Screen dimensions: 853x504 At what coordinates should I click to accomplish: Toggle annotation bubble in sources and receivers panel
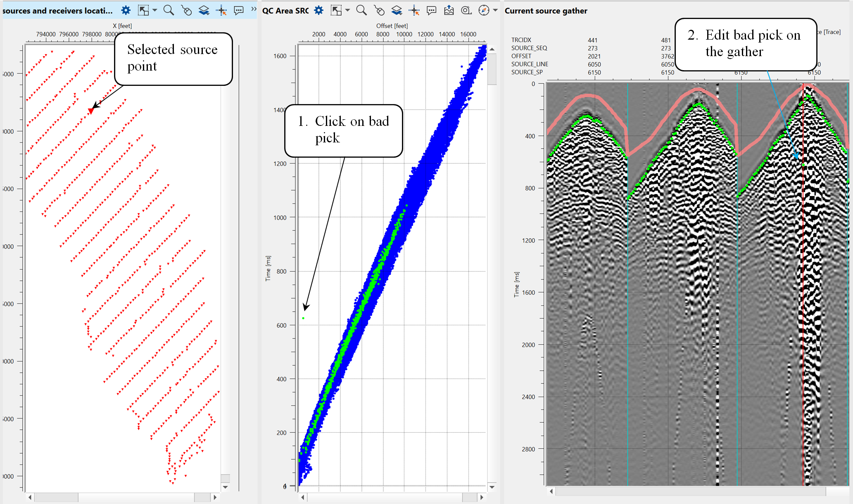(x=239, y=10)
